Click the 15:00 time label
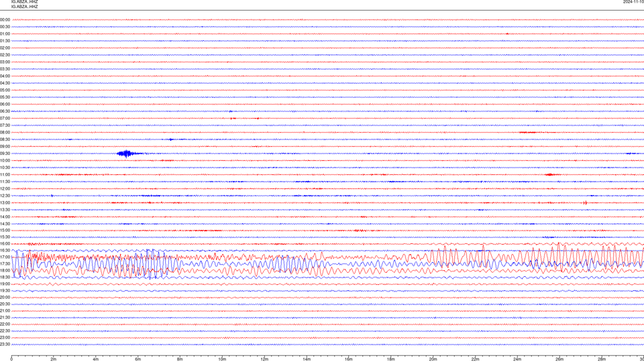644x362 pixels. (5, 230)
